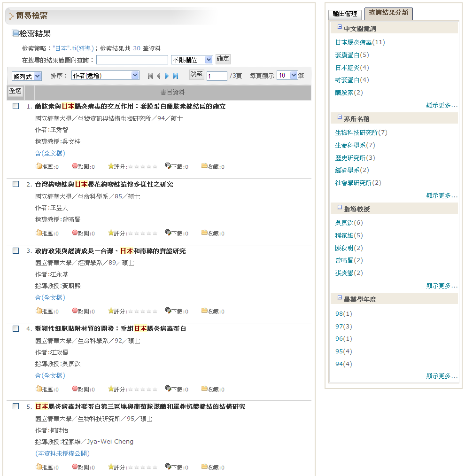Tick the checkbox for result 5
Viewport: 465px width, 476px height.
(x=16, y=406)
